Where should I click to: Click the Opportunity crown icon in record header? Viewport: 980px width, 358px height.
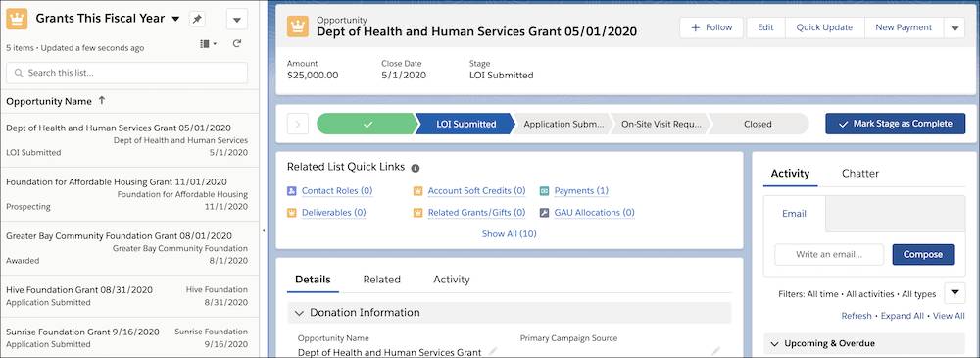pyautogui.click(x=298, y=26)
